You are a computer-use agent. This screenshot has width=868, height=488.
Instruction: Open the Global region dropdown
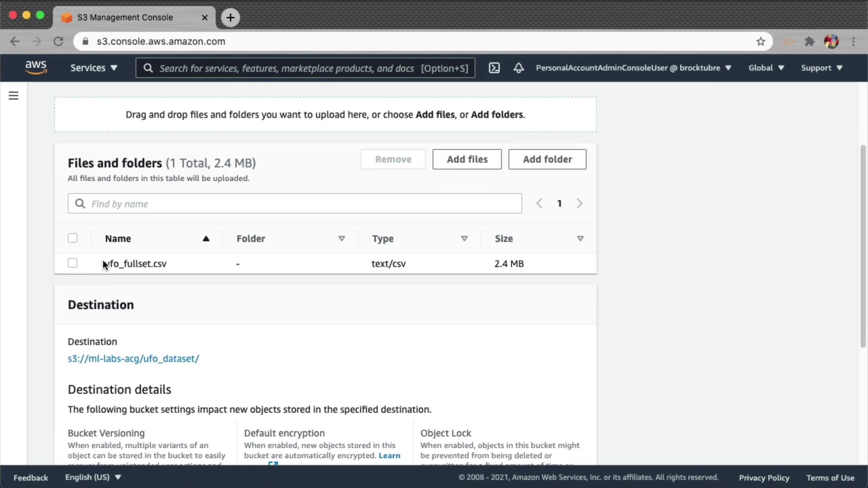tap(766, 68)
